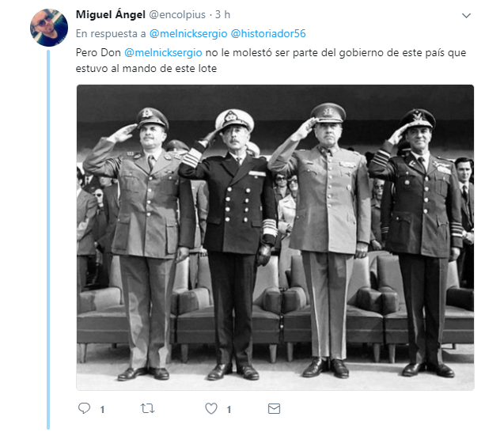Send tweet via envelope message icon
The width and height of the screenshot is (504, 432).
point(275,408)
